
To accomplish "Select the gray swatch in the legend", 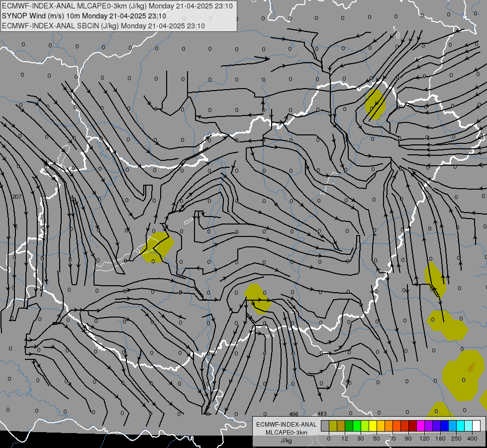I will [325, 426].
